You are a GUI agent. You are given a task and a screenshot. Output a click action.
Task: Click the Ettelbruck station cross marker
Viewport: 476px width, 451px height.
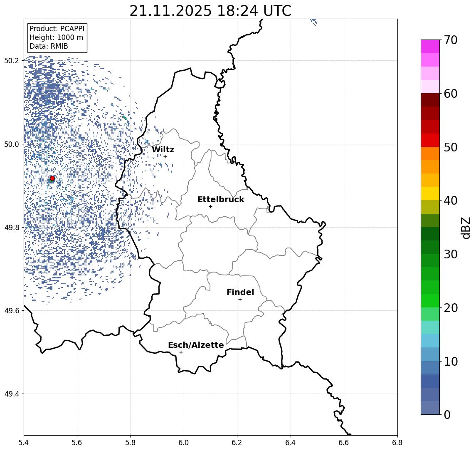pos(210,207)
